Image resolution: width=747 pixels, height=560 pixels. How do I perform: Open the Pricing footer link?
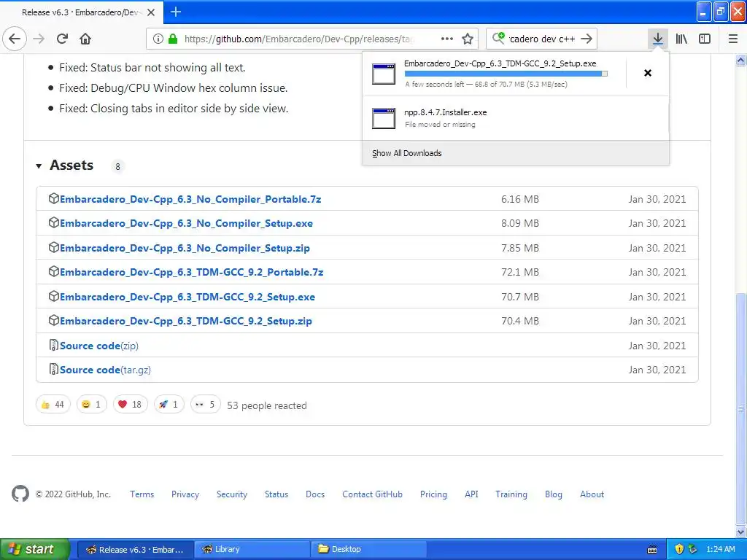(x=433, y=494)
